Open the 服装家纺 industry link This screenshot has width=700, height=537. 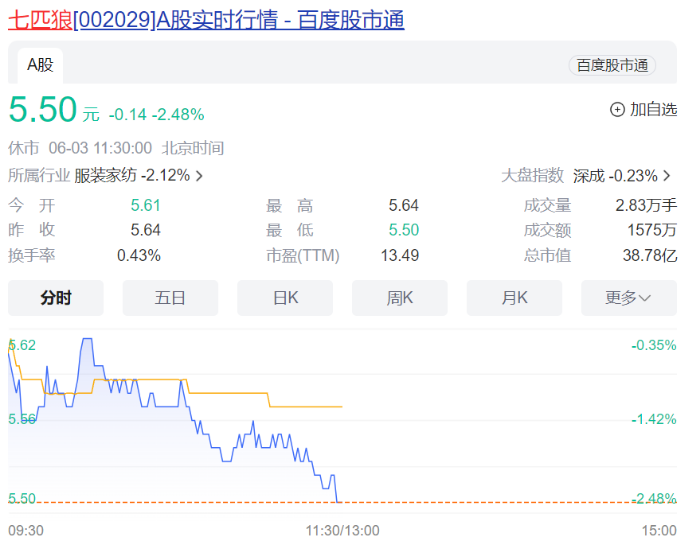click(x=105, y=175)
